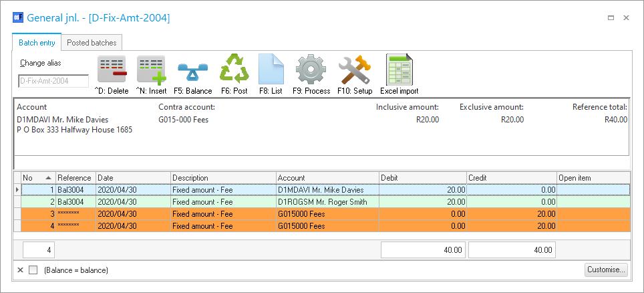Launch the Excel import icon
The image size is (644, 293).
[399, 70]
